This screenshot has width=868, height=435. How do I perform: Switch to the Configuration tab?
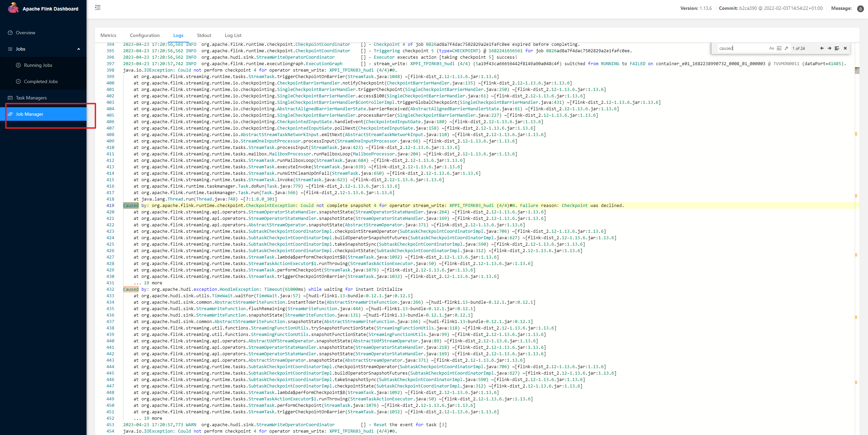tap(144, 35)
